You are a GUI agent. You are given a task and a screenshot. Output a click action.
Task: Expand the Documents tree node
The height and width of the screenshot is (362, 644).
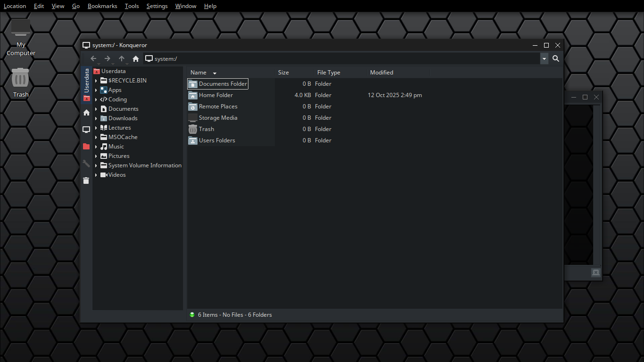click(x=96, y=109)
